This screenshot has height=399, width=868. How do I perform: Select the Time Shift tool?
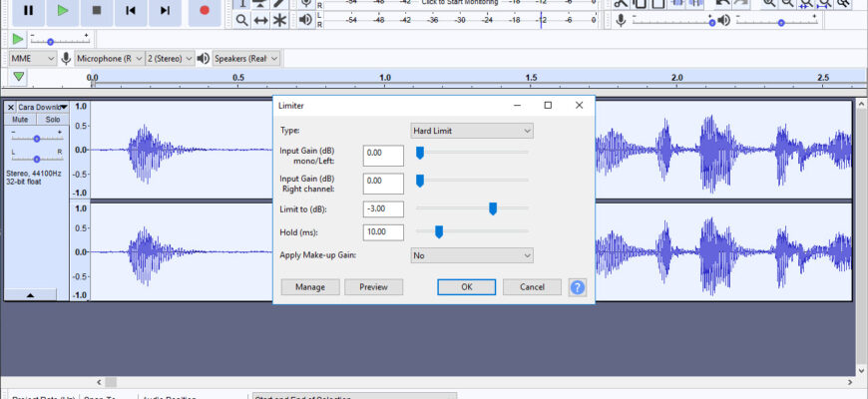tap(260, 20)
